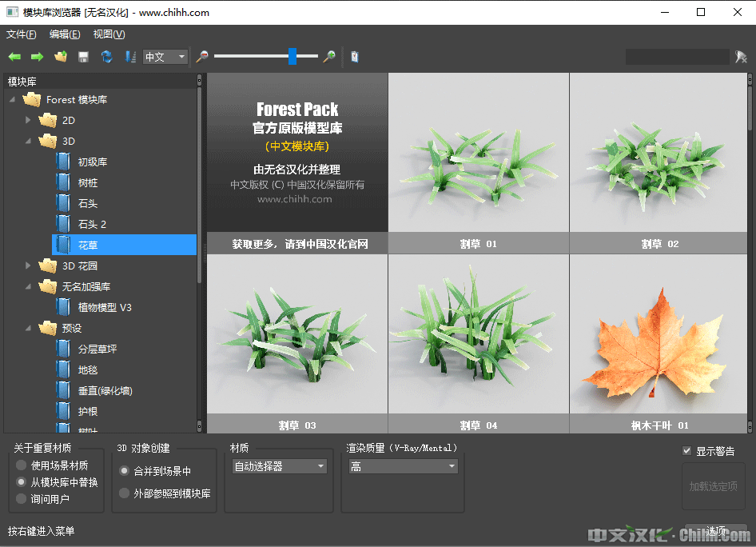Click the open library folder icon
756x547 pixels.
click(60, 57)
